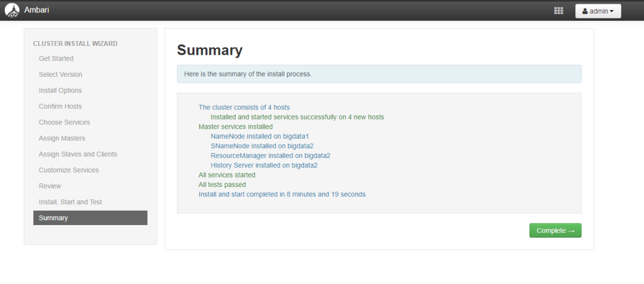Go to Review step
The width and height of the screenshot is (644, 284).
pyautogui.click(x=50, y=186)
